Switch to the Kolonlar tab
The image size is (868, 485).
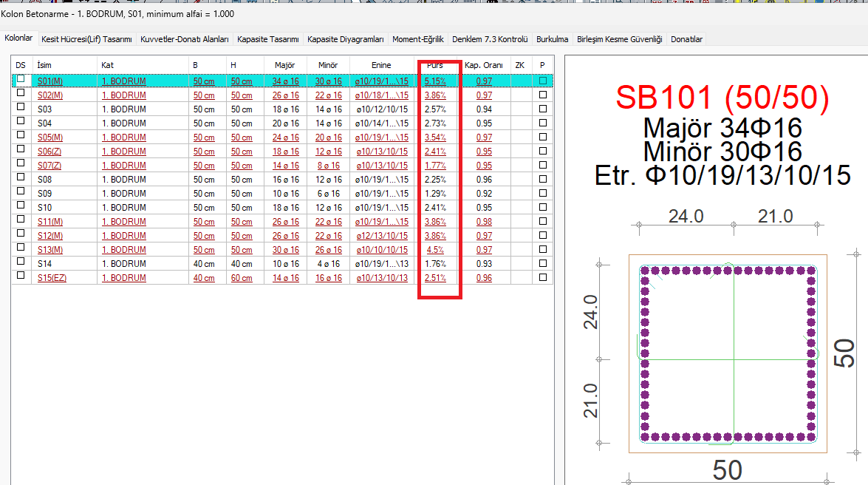tap(18, 38)
